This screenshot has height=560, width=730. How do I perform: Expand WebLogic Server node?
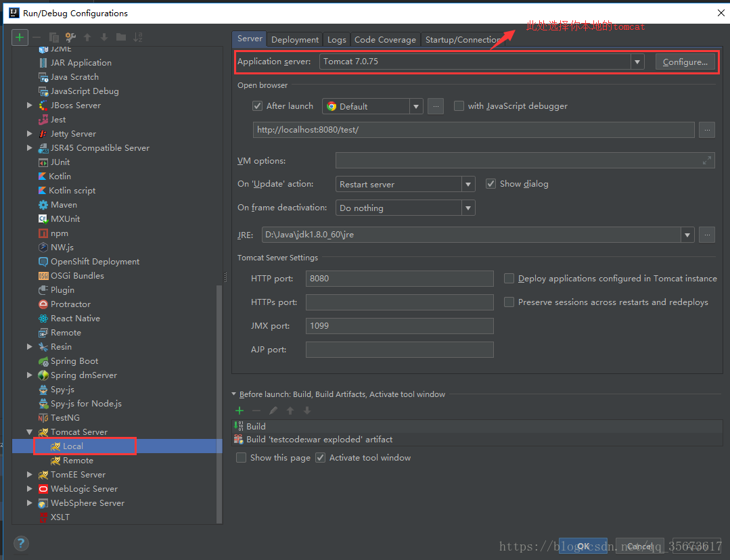pos(29,489)
